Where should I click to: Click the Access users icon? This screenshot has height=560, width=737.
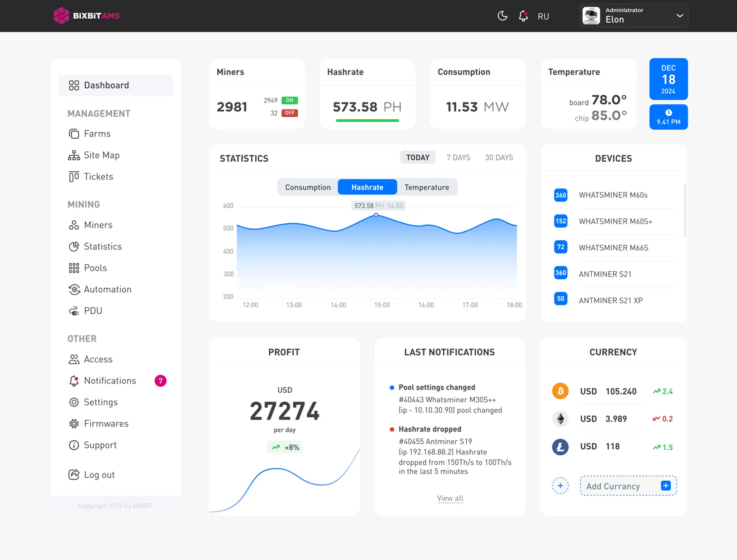tap(74, 359)
